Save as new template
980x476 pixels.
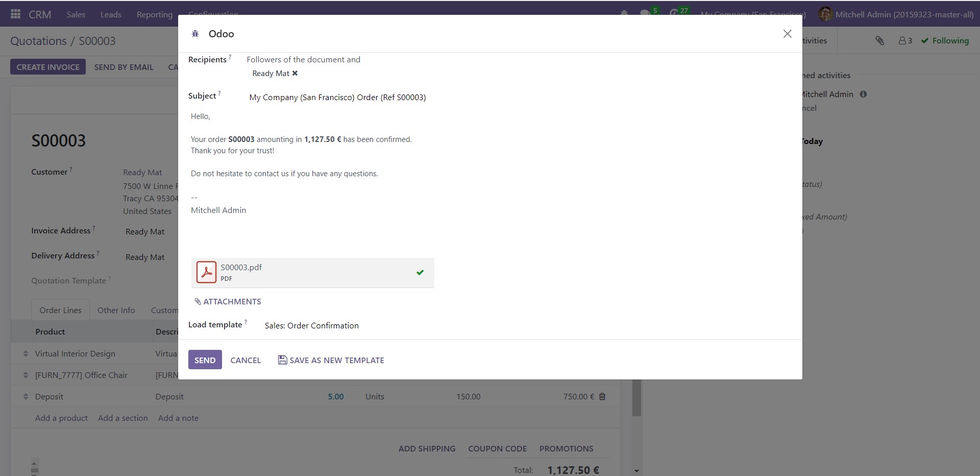[331, 360]
